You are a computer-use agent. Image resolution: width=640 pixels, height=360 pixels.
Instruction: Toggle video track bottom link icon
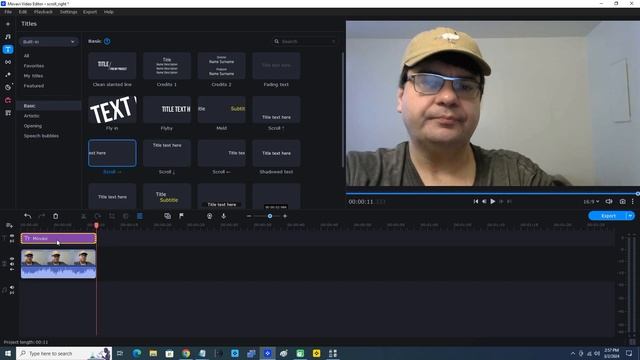coord(12,269)
